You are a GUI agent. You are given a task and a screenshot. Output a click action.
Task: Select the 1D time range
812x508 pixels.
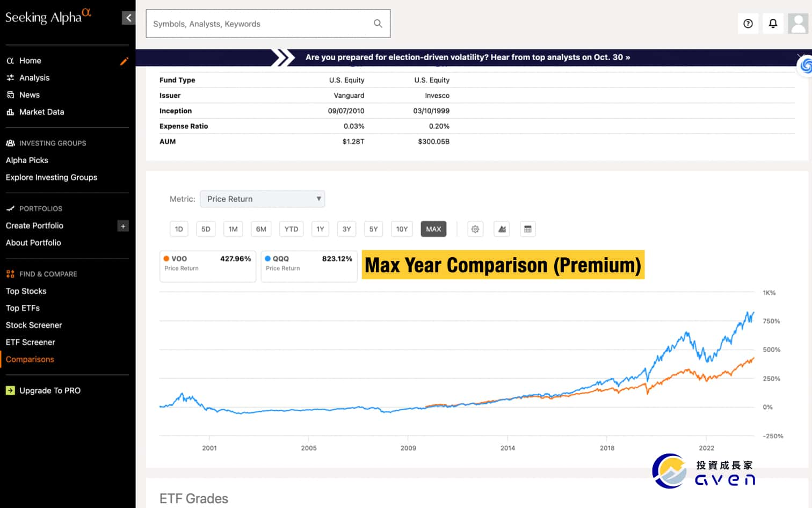(179, 229)
